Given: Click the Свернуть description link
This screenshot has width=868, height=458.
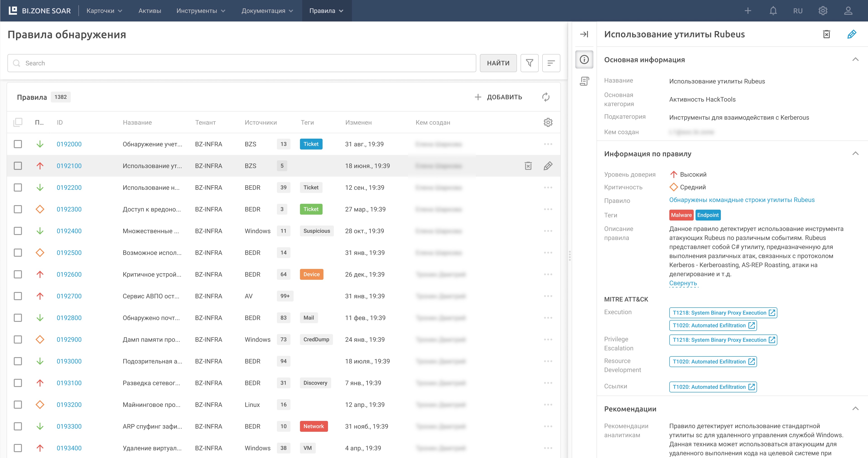Looking at the screenshot, I should [x=683, y=283].
